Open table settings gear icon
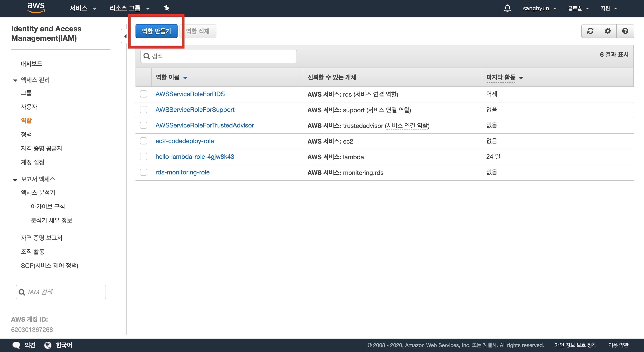 pyautogui.click(x=608, y=31)
